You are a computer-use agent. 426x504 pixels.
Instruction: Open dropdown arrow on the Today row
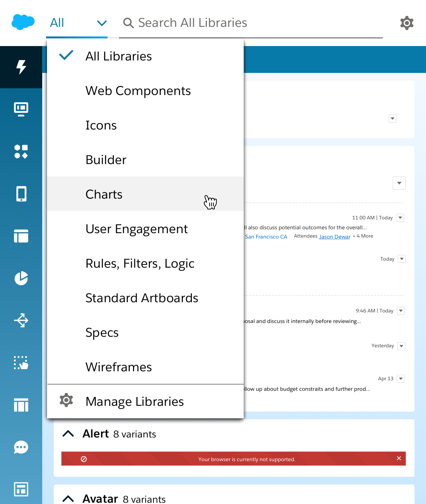[402, 259]
